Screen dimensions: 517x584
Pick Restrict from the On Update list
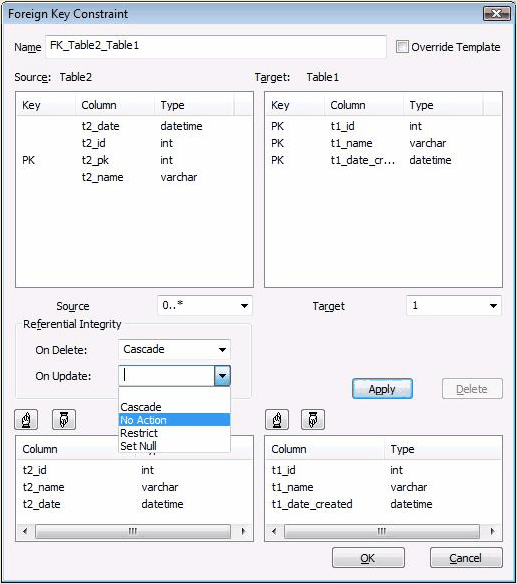tap(174, 433)
